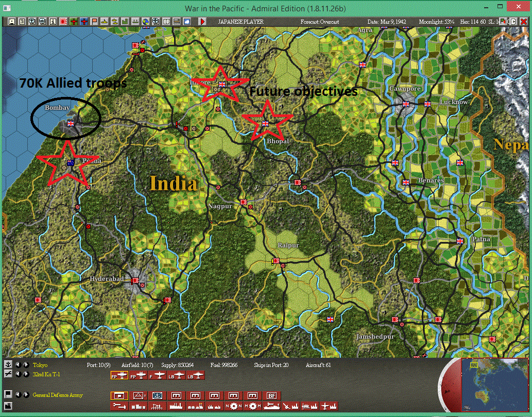Select the British flag base at Benares
The height and width of the screenshot is (417, 532).
[405, 182]
